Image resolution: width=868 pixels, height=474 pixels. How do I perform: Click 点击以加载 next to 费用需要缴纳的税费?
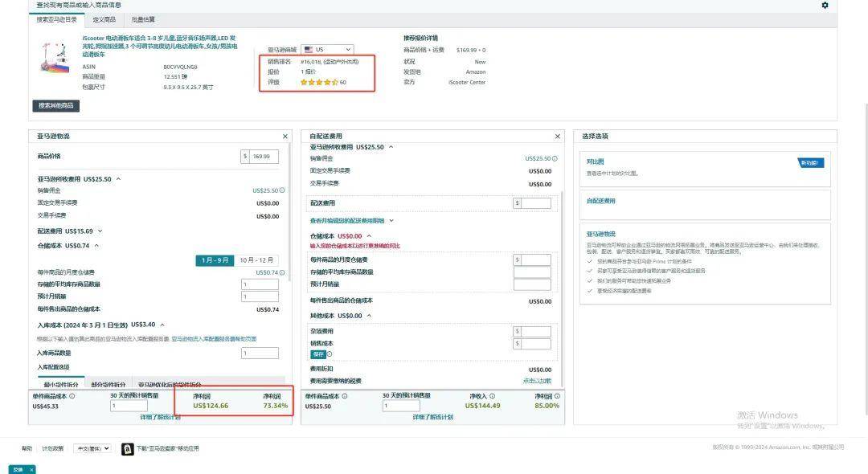(537, 381)
